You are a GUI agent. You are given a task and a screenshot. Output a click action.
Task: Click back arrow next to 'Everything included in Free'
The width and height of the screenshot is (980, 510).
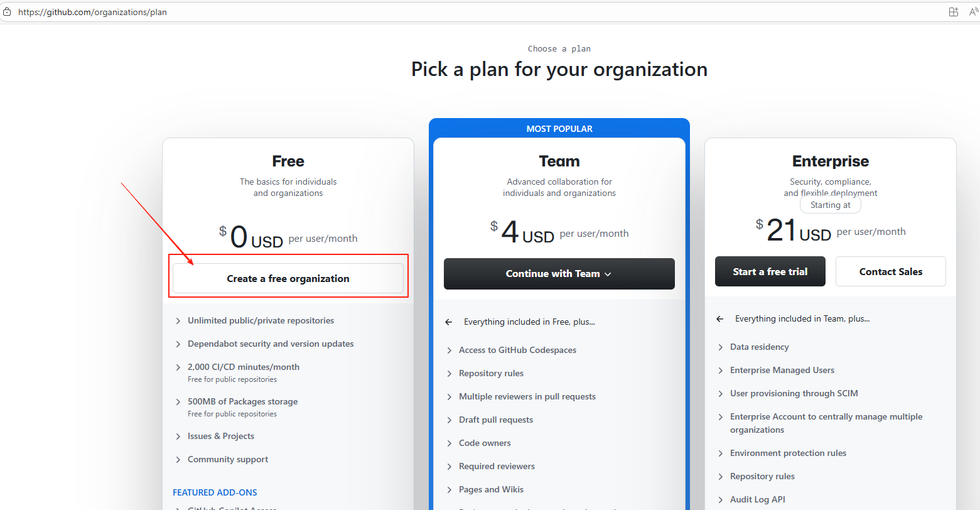point(448,322)
